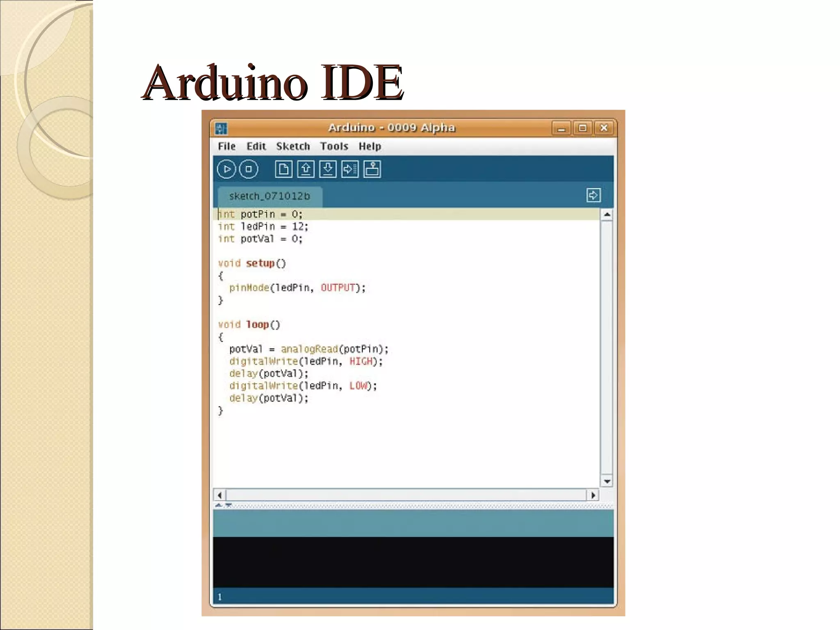Click the horizontal scrollbar right arrow
840x630 pixels.
[593, 495]
